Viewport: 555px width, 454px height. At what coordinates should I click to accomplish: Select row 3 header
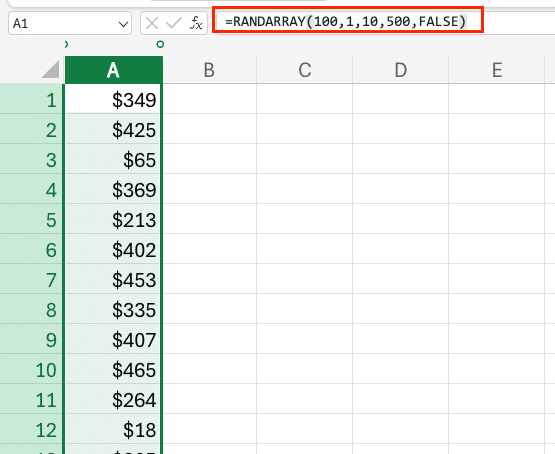click(x=32, y=159)
